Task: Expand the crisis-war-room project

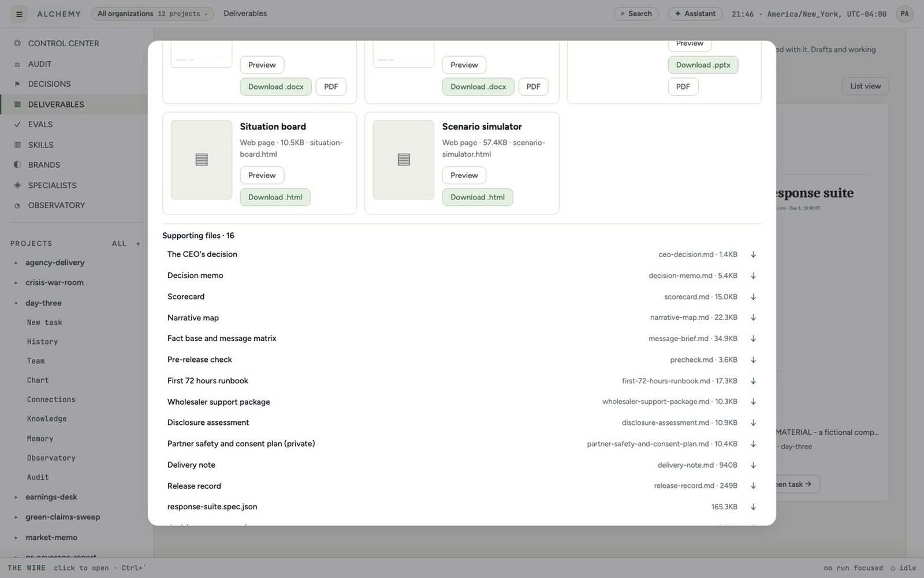Action: pos(16,283)
